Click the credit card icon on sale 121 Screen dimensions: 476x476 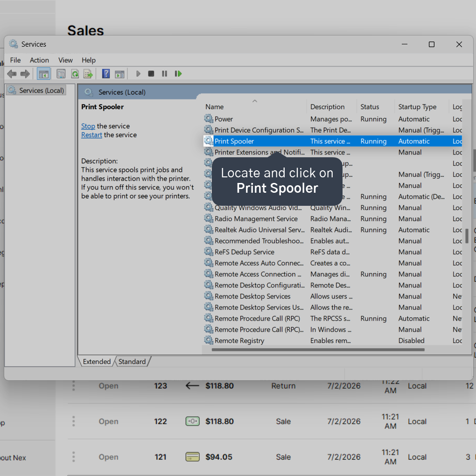click(192, 456)
